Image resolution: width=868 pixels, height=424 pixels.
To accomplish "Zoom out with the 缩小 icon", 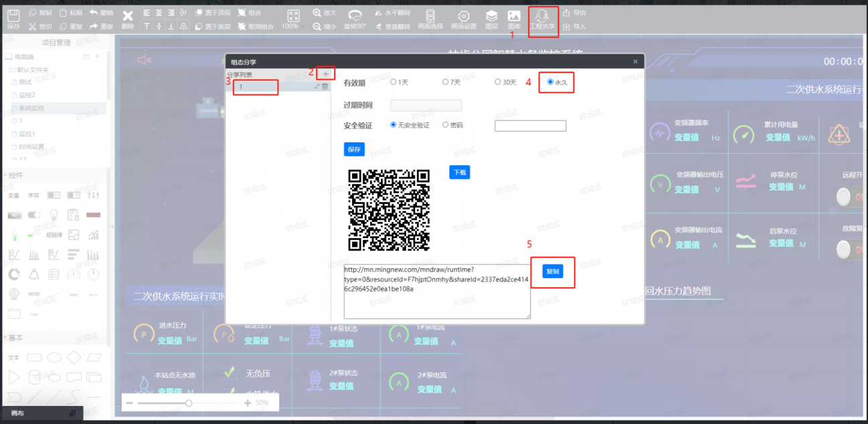I will tap(325, 27).
